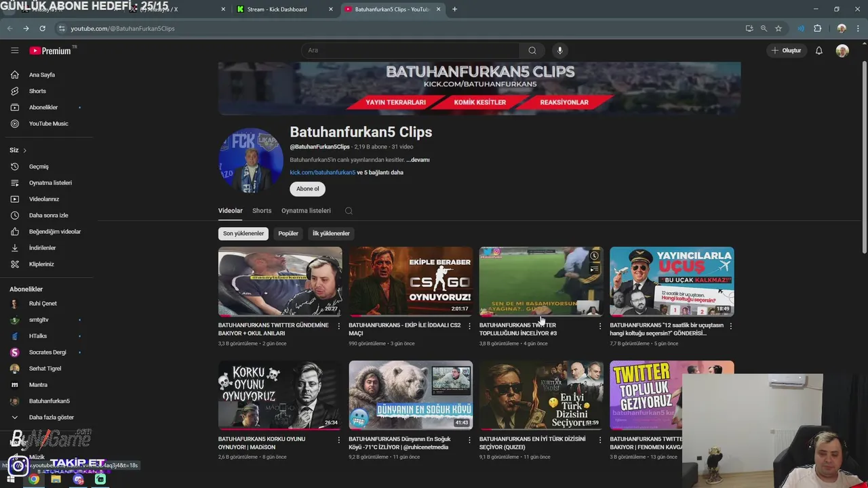Play Dünyanın En Soğuk Köyü thumbnail
868x488 pixels.
click(x=410, y=395)
